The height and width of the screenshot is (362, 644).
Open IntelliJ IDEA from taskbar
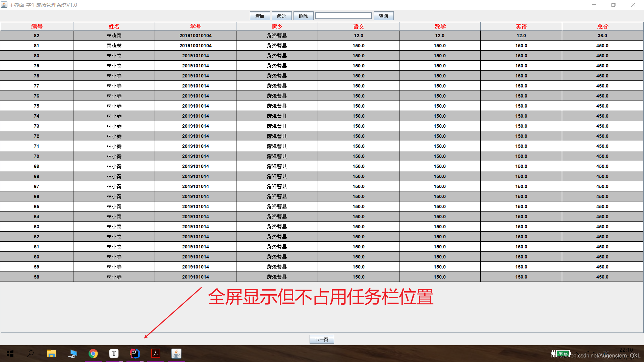click(x=135, y=354)
